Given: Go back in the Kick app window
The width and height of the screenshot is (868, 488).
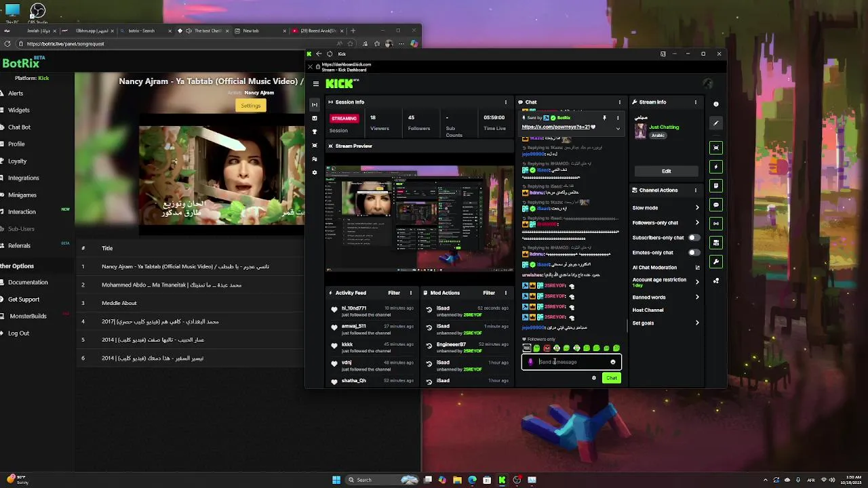Looking at the screenshot, I should coord(319,54).
